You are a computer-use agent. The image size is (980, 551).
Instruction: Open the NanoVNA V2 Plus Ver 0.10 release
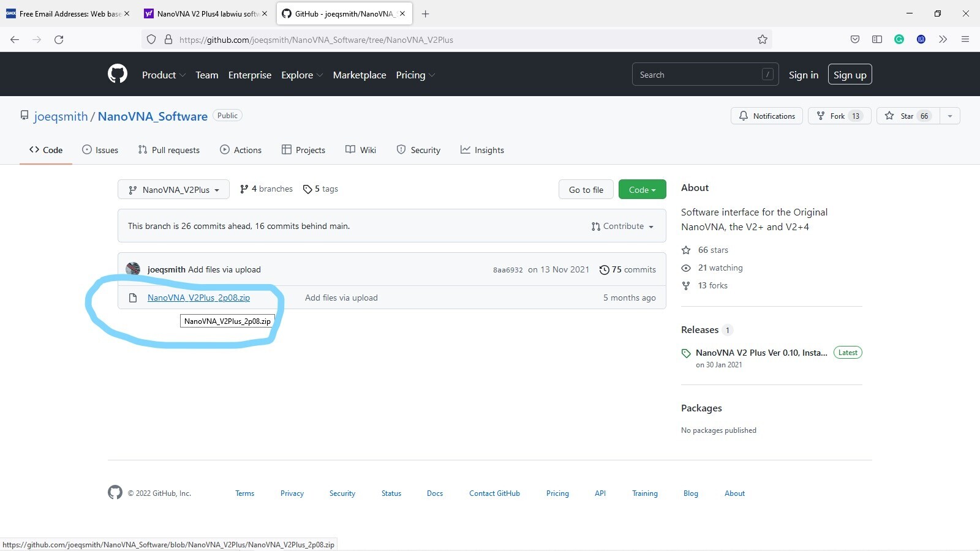coord(761,353)
